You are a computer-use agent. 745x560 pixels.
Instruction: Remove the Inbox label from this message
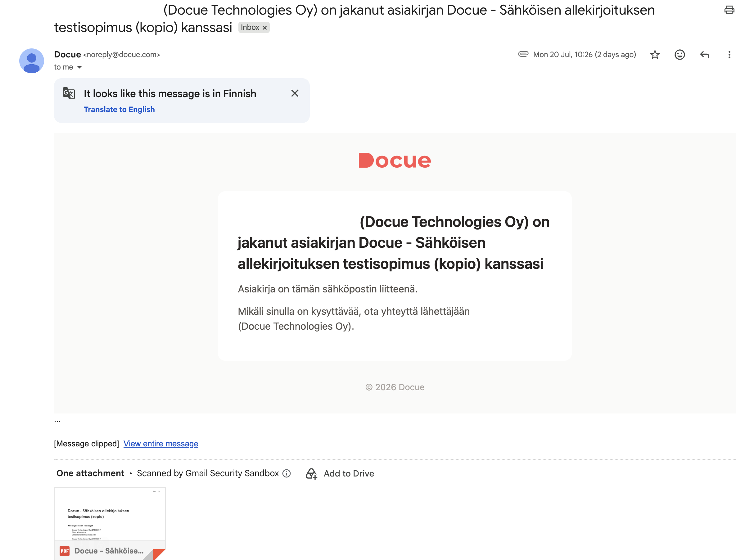coord(265,28)
